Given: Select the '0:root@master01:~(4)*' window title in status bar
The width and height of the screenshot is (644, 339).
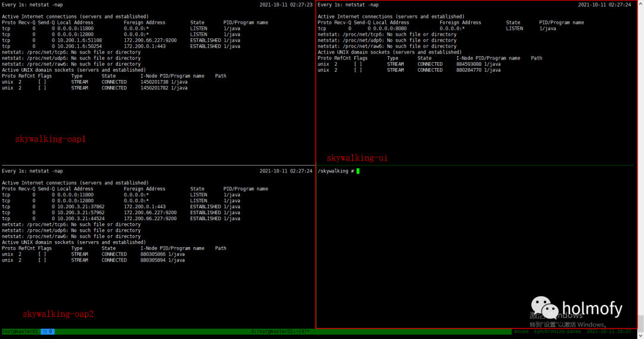Looking at the screenshot, I should (x=280, y=332).
